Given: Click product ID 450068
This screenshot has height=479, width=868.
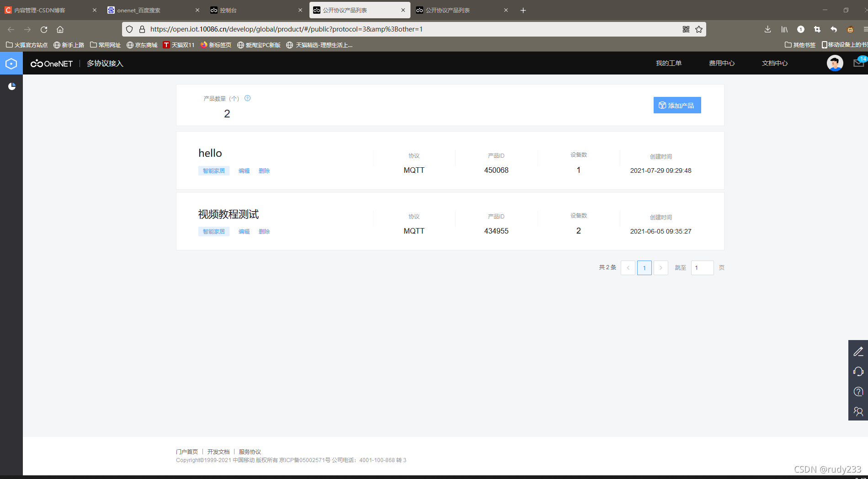Looking at the screenshot, I should 496,170.
